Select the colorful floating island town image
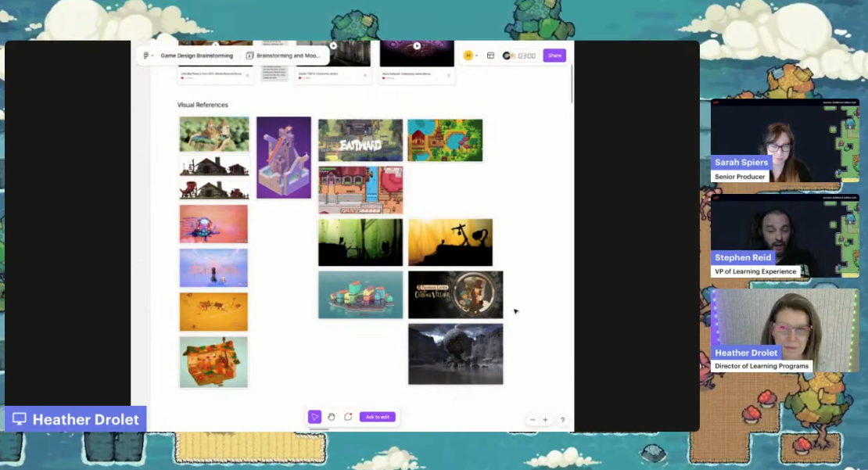The image size is (868, 470). click(x=360, y=295)
